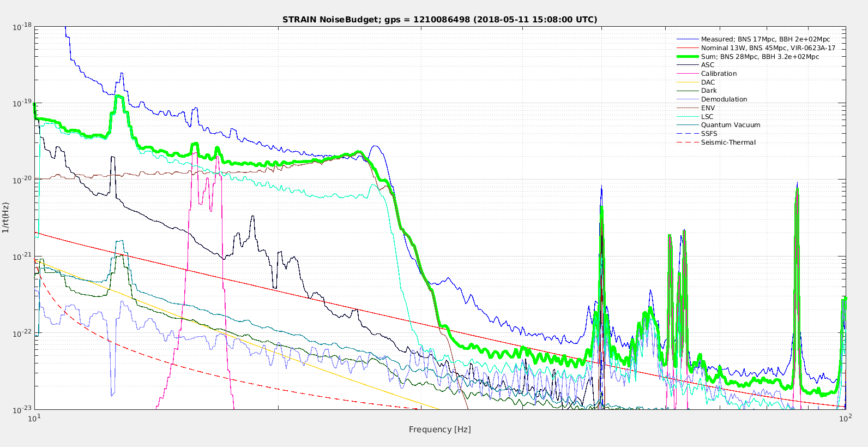868x447 pixels.
Task: Click the 10^2 x-axis tick label
Action: coord(845,418)
